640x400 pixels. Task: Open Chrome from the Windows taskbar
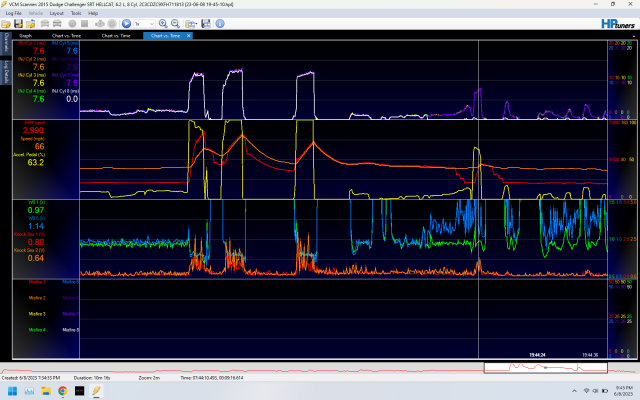[x=62, y=390]
